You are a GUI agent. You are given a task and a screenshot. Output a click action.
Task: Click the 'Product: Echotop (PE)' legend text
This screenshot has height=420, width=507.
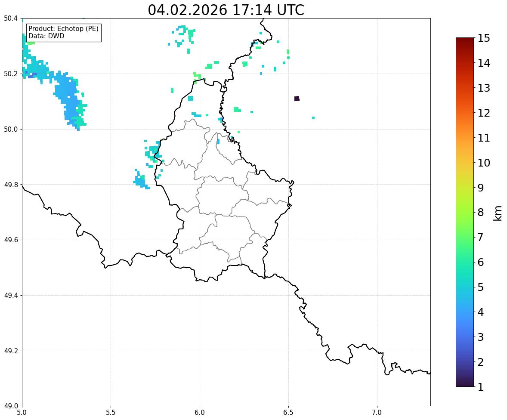[x=63, y=29]
